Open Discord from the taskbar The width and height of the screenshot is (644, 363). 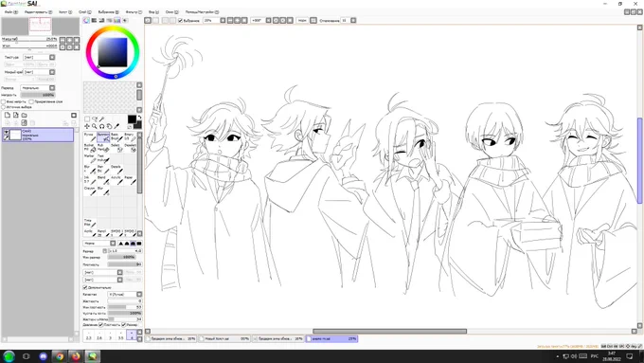[44, 356]
